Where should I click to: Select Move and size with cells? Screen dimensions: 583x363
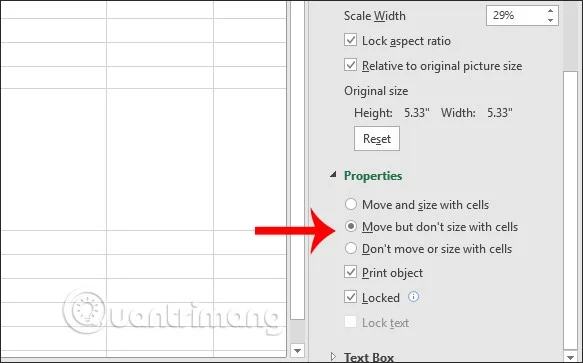(351, 204)
